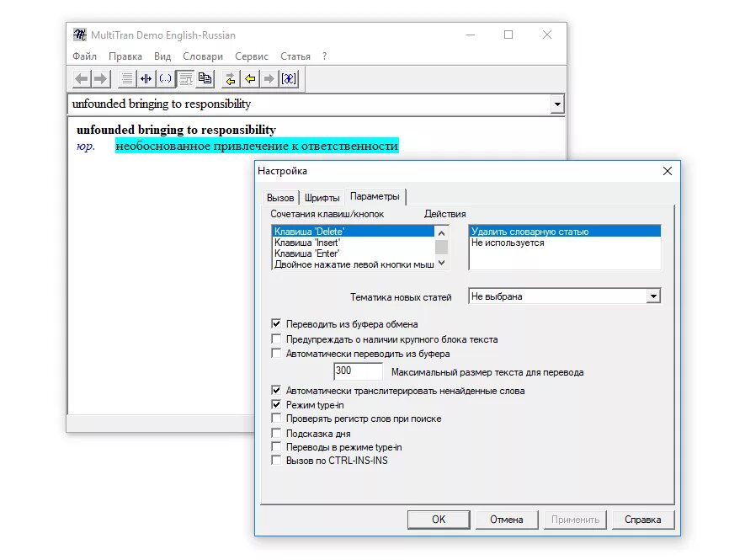The height and width of the screenshot is (560, 745).
Task: Check the Подсказка дня option
Action: click(276, 433)
